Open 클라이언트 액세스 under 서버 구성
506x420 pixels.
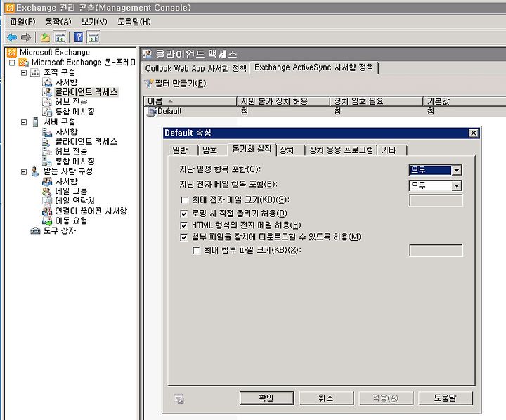(x=86, y=141)
